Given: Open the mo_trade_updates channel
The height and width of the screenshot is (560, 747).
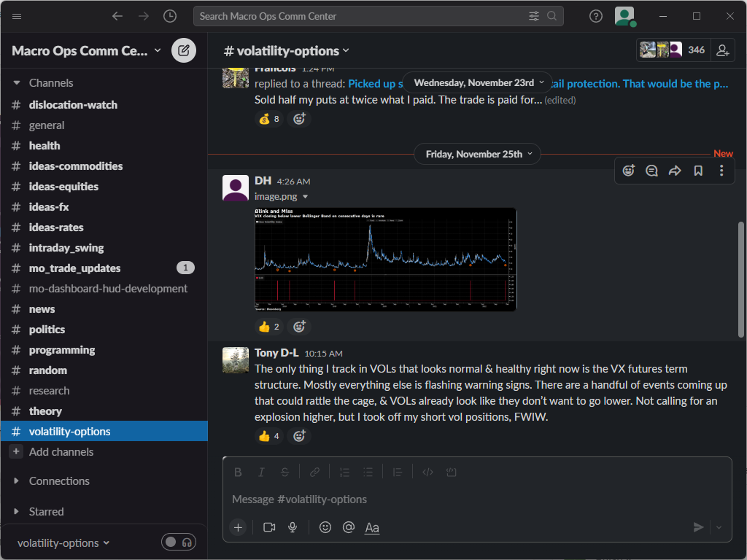Looking at the screenshot, I should [x=74, y=268].
